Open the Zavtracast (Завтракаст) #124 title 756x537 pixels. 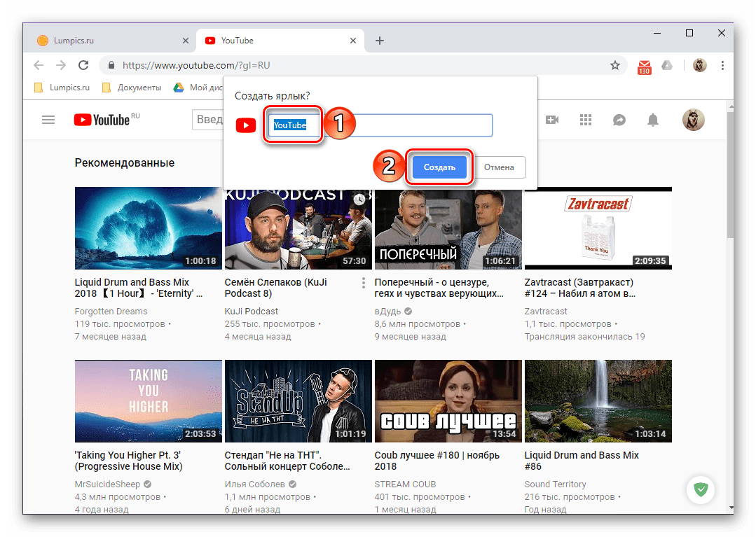point(580,288)
